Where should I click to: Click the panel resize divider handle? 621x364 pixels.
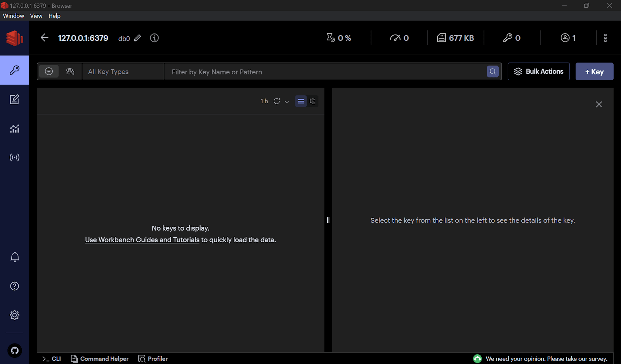coord(328,220)
